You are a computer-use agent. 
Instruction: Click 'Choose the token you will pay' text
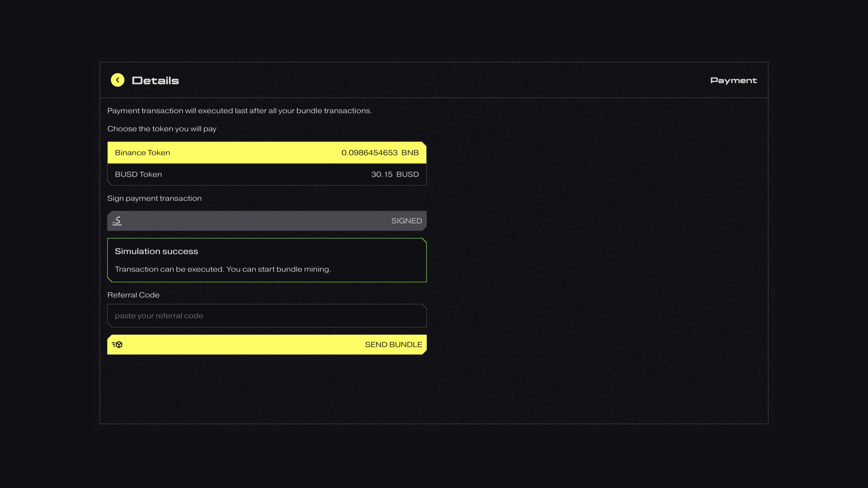click(x=162, y=129)
